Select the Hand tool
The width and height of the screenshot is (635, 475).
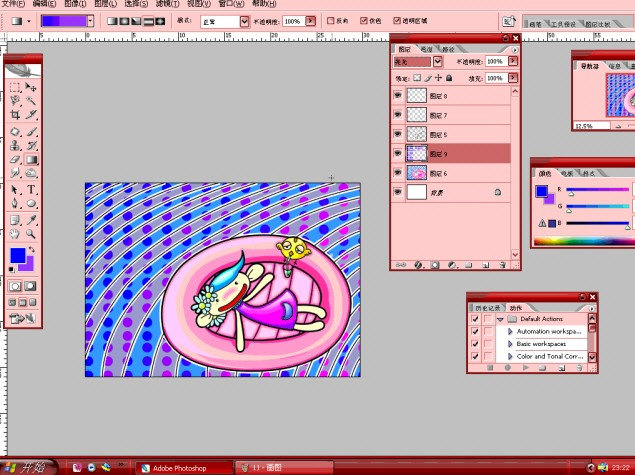[x=15, y=234]
